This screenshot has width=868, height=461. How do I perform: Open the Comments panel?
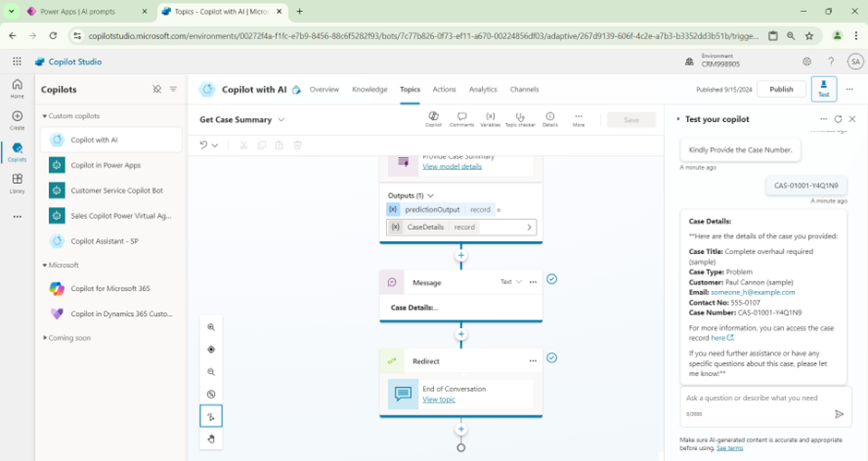(x=461, y=119)
